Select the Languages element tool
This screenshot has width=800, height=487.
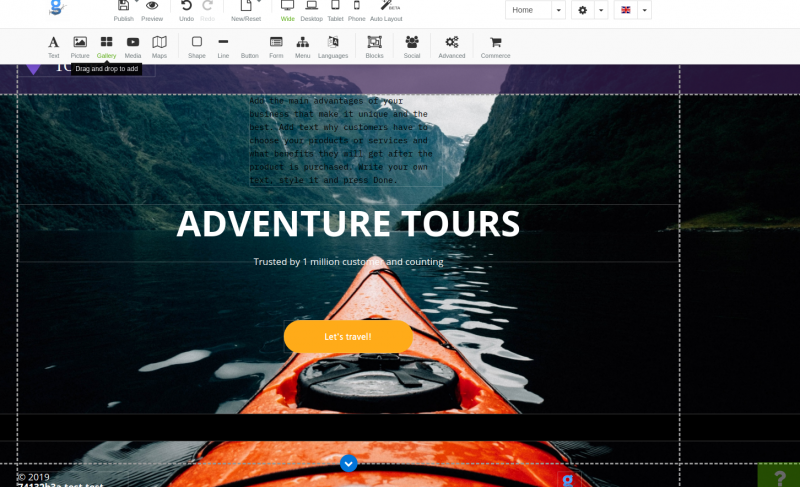pyautogui.click(x=333, y=47)
